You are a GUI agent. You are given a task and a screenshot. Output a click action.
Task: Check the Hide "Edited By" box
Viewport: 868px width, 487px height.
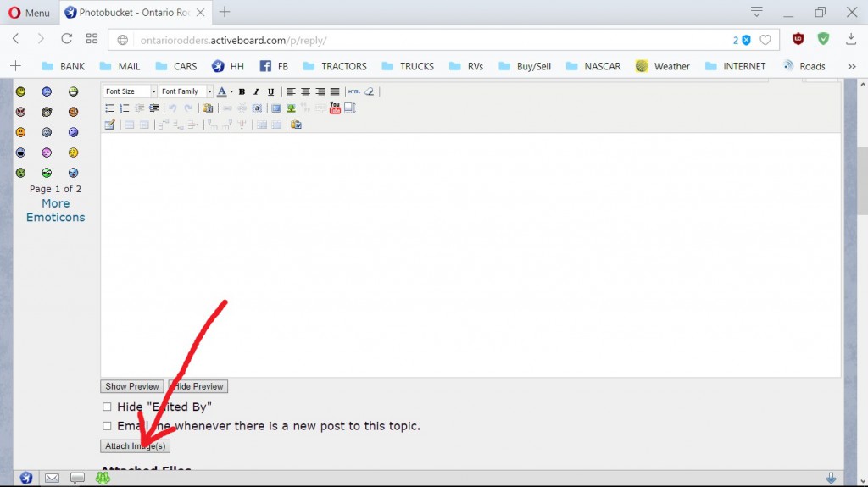coord(107,407)
